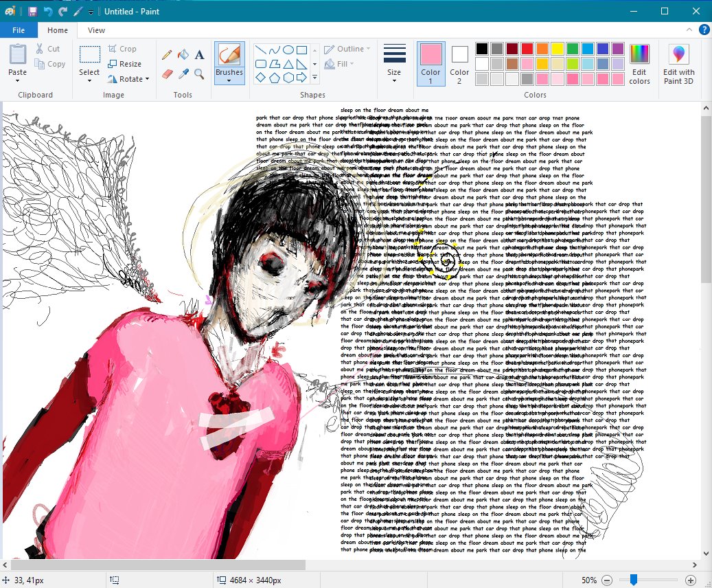Choose the Polygon shape

click(x=274, y=64)
